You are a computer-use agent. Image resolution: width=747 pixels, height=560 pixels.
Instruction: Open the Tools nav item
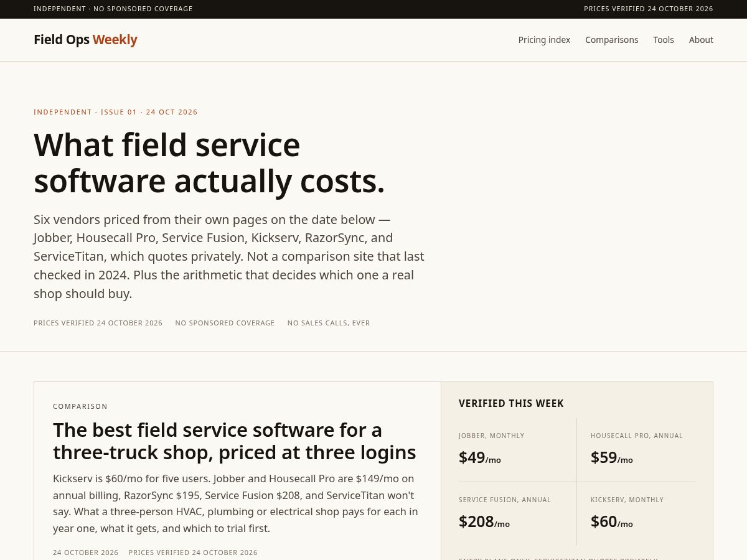664,40
